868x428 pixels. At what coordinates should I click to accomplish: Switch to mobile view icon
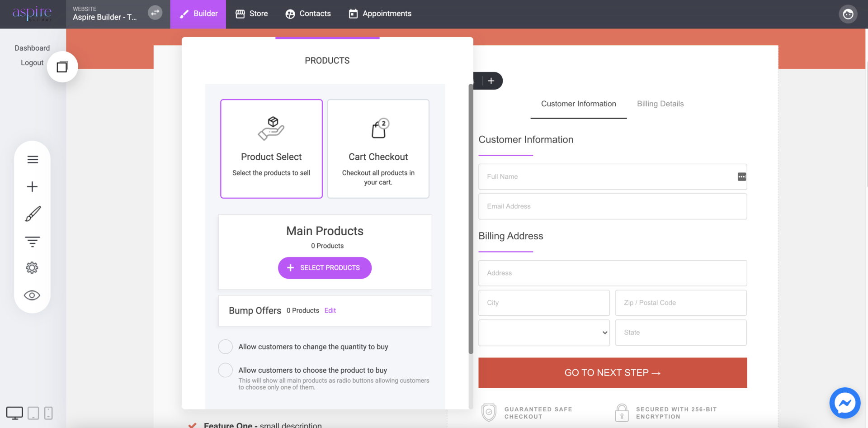[48, 413]
